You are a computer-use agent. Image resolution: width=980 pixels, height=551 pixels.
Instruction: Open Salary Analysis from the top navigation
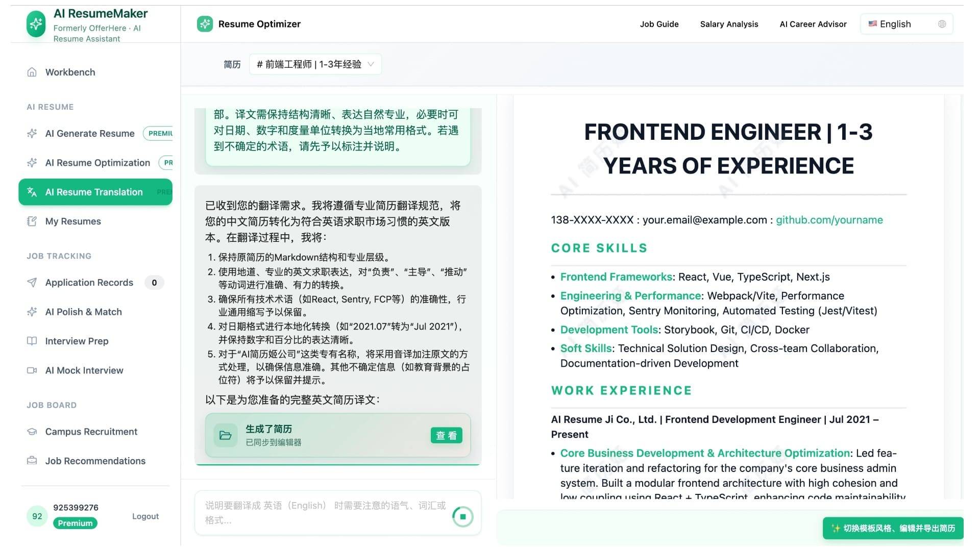click(x=729, y=24)
